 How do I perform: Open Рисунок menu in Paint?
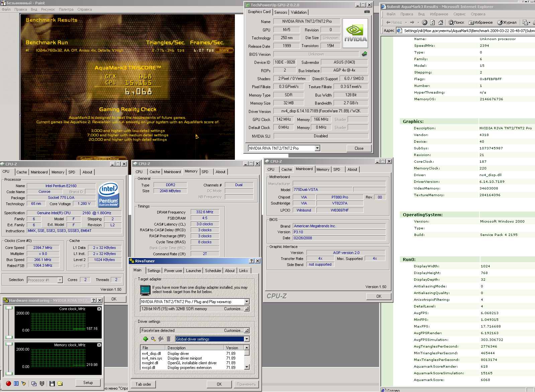[48, 9]
